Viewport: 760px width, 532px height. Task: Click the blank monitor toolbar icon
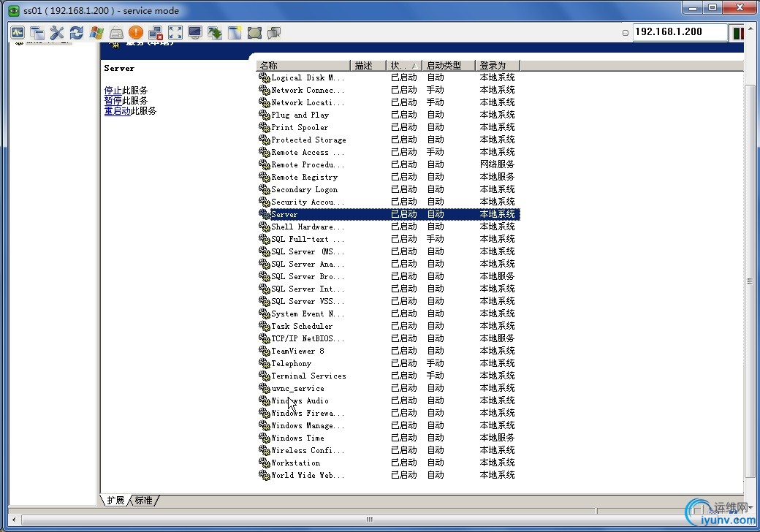pyautogui.click(x=195, y=32)
